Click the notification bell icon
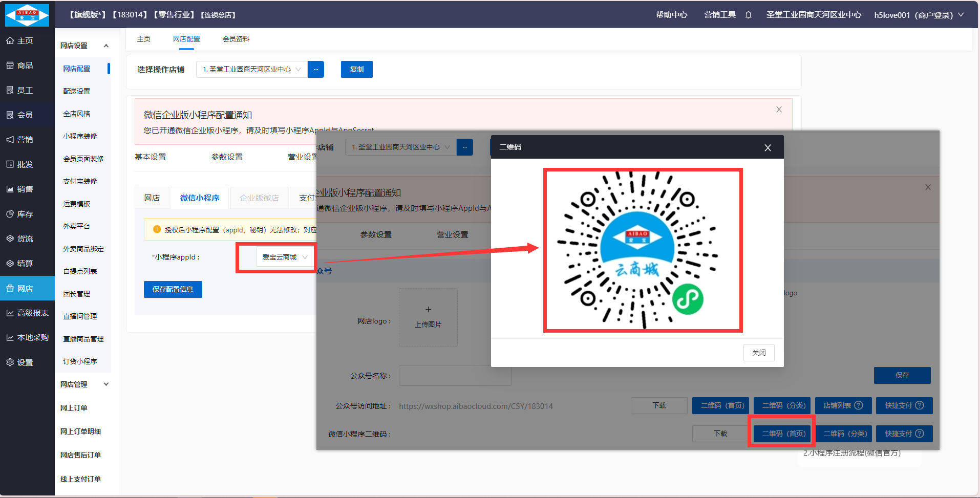This screenshot has width=980, height=498. pos(748,15)
